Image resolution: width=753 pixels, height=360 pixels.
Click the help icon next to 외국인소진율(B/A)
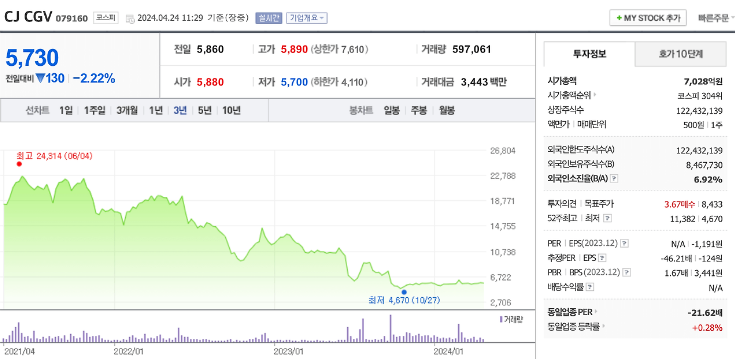(613, 179)
